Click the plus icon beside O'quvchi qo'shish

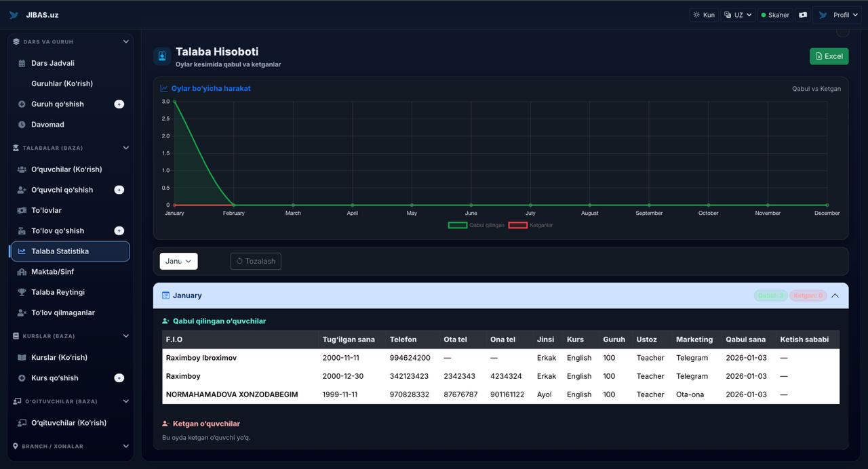coord(119,190)
